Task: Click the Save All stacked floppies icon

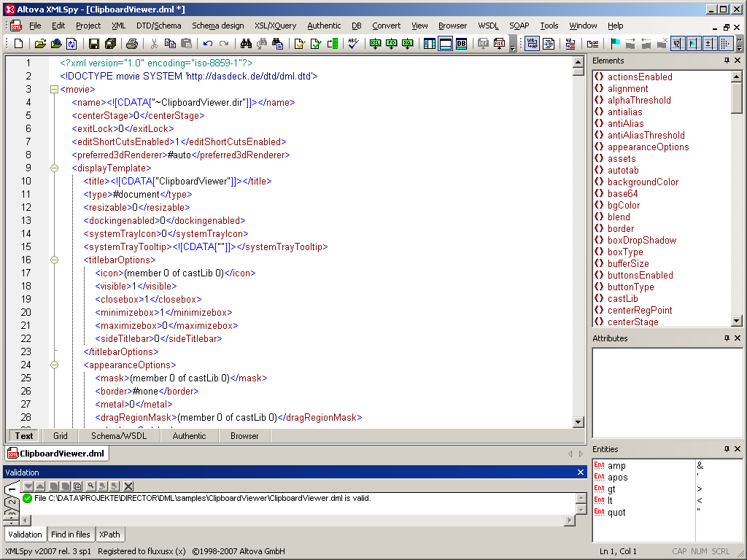Action: point(110,44)
